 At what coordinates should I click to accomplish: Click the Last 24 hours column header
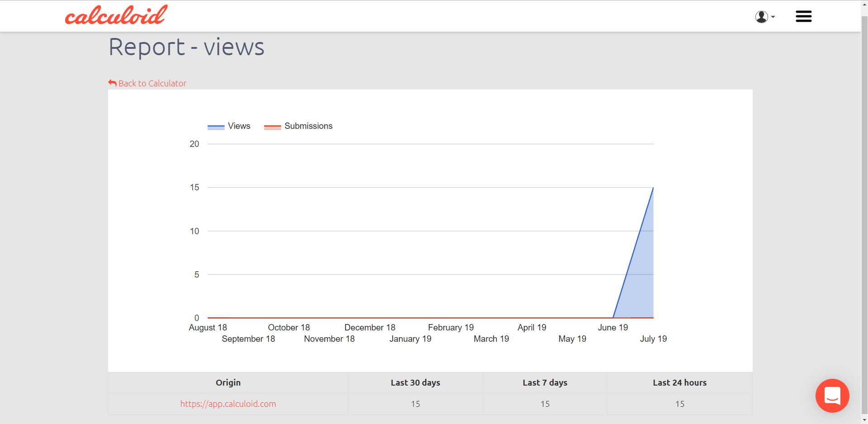[x=679, y=383]
